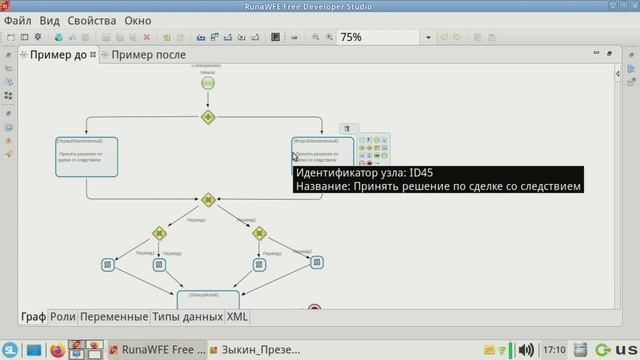
Task: Select the left task node Первый
Action: click(87, 157)
